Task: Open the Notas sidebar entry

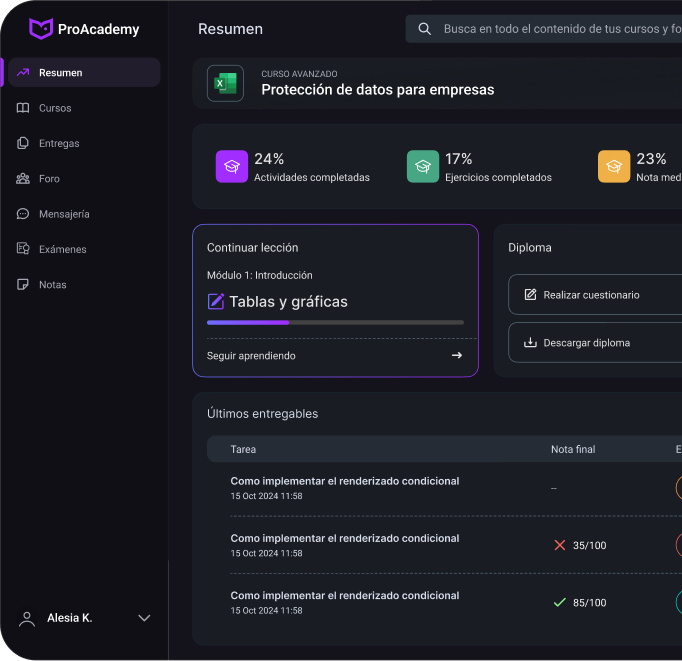Action: 52,285
